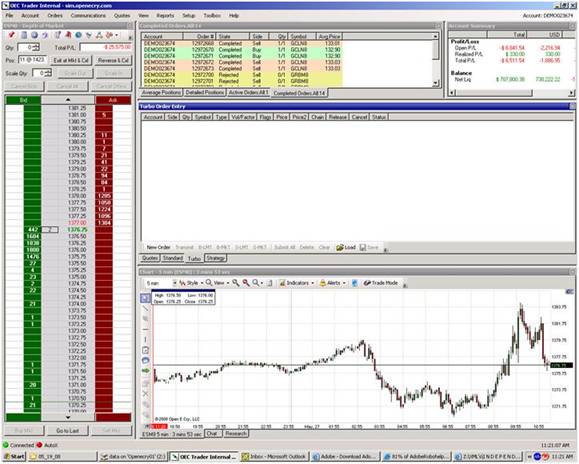This screenshot has width=579, height=464.
Task: Click the page icon in chart toolbar
Action: coord(270,283)
